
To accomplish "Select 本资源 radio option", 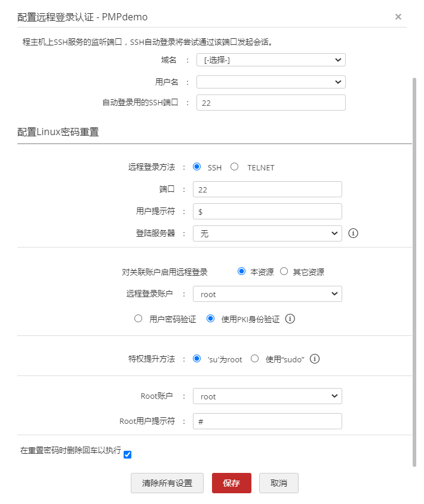I will [x=242, y=271].
